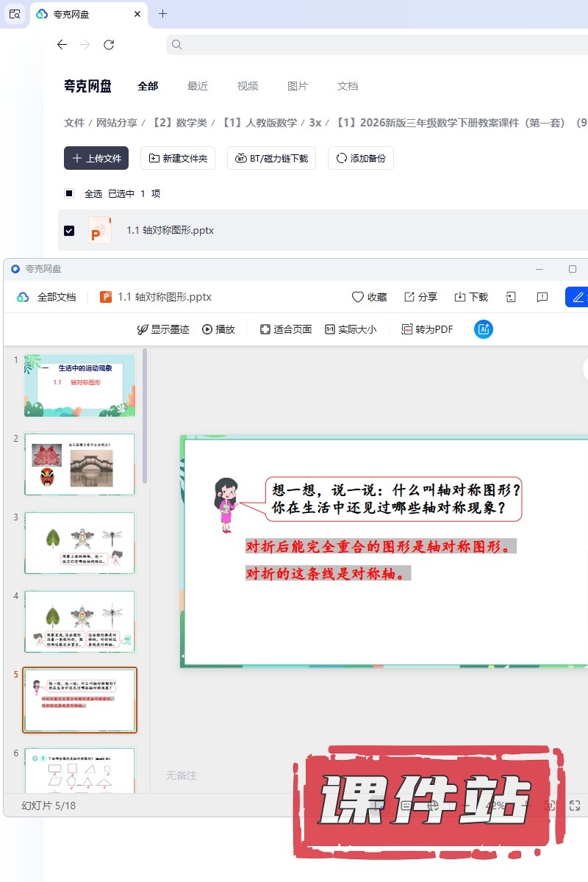Click 转为PDF convert option
Screen dimensions: 588x882
(427, 329)
